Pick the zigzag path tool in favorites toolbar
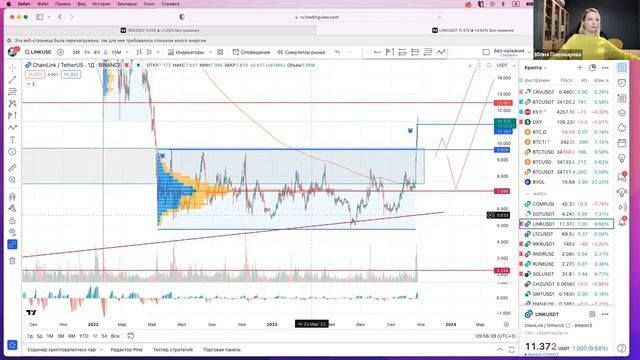The width and height of the screenshot is (640, 360). coord(441,52)
